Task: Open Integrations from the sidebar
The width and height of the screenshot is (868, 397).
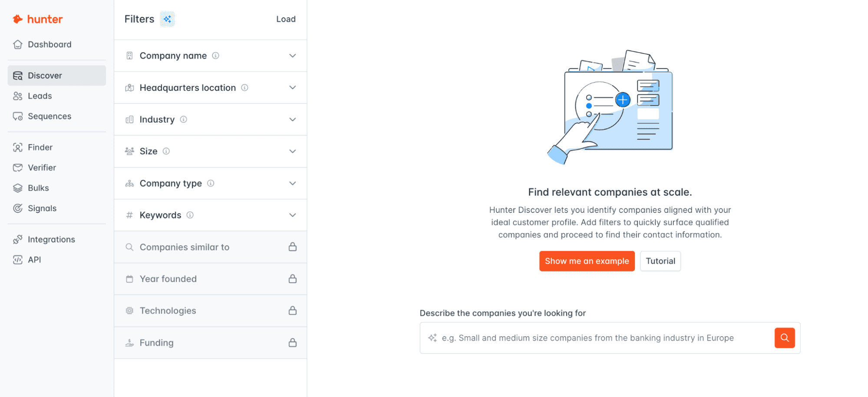Action: 51,239
